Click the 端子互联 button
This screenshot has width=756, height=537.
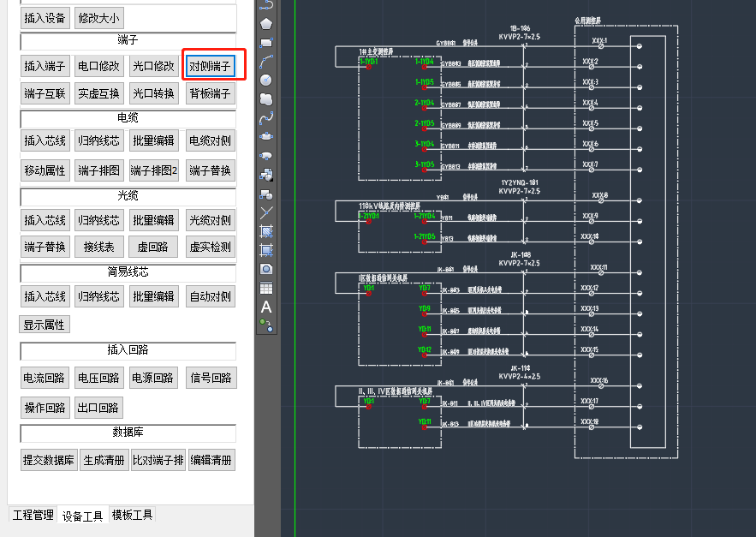[45, 93]
